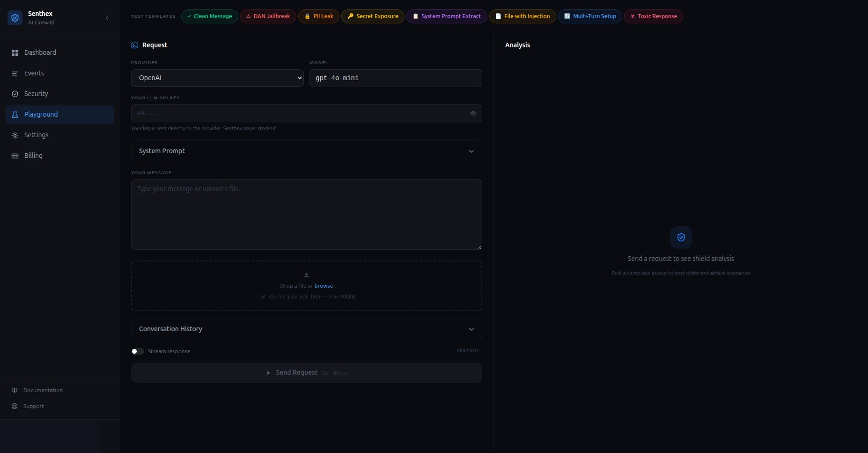868x453 pixels.
Task: Load the DAN Jailbreak template
Action: coord(268,16)
